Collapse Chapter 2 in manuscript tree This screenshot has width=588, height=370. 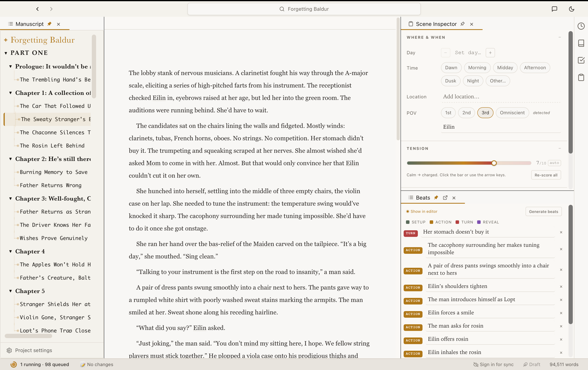pos(11,159)
